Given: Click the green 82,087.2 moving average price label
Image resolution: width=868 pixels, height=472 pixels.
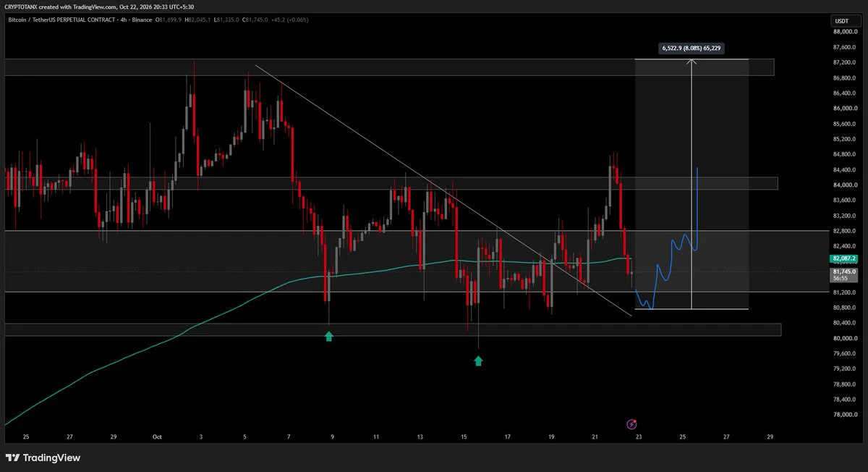Looking at the screenshot, I should click(x=845, y=258).
